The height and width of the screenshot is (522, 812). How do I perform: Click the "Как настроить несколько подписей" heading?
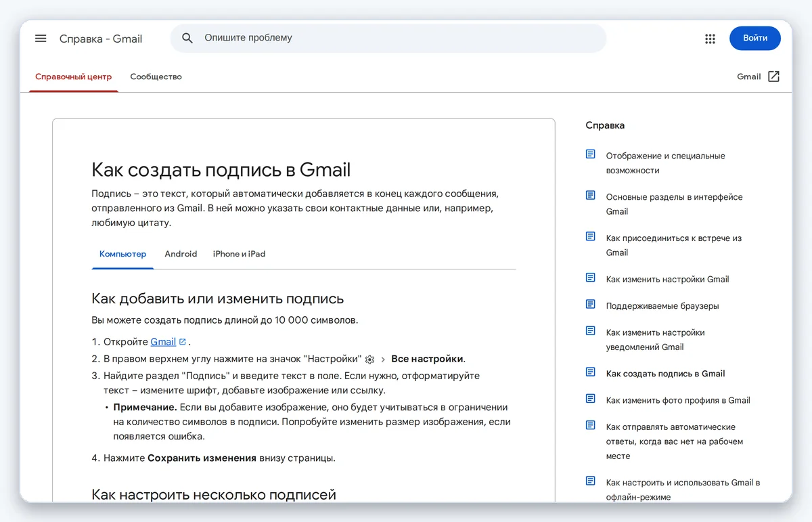pyautogui.click(x=214, y=495)
